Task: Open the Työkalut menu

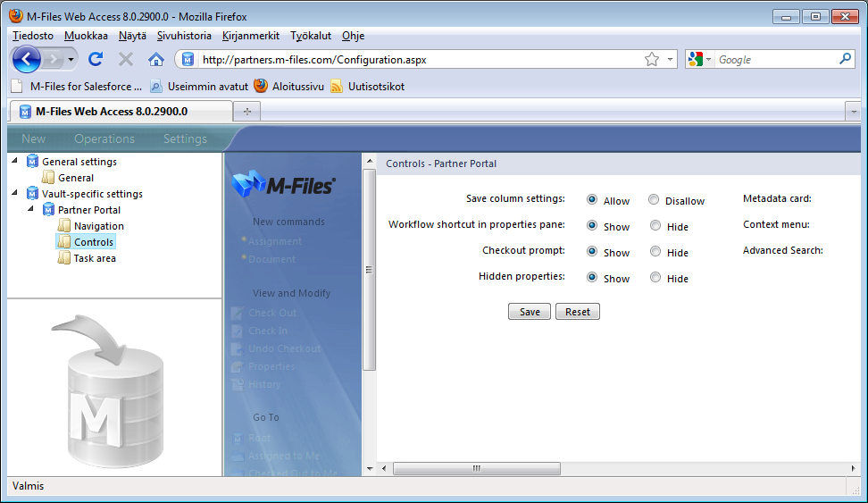Action: (x=311, y=36)
